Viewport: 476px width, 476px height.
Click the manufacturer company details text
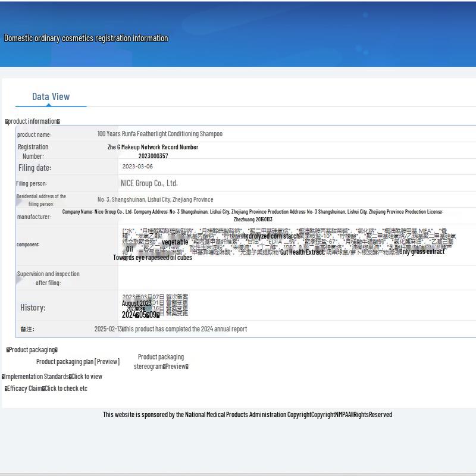click(253, 215)
